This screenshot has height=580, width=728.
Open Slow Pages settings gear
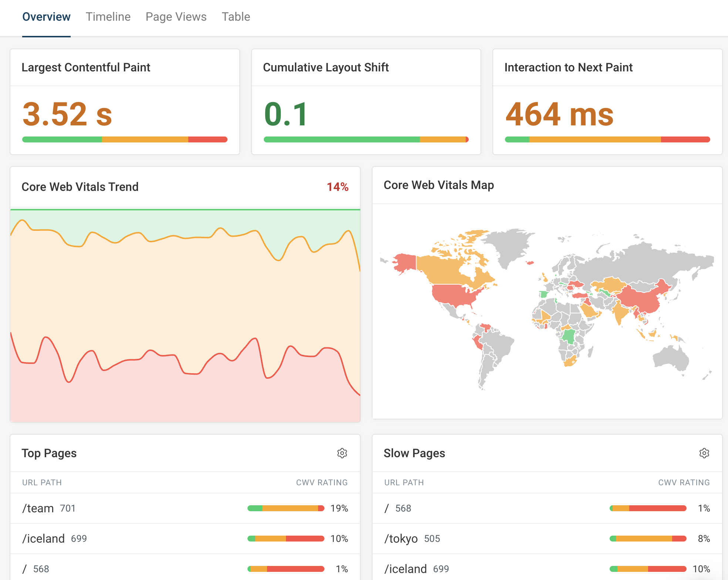click(x=704, y=453)
